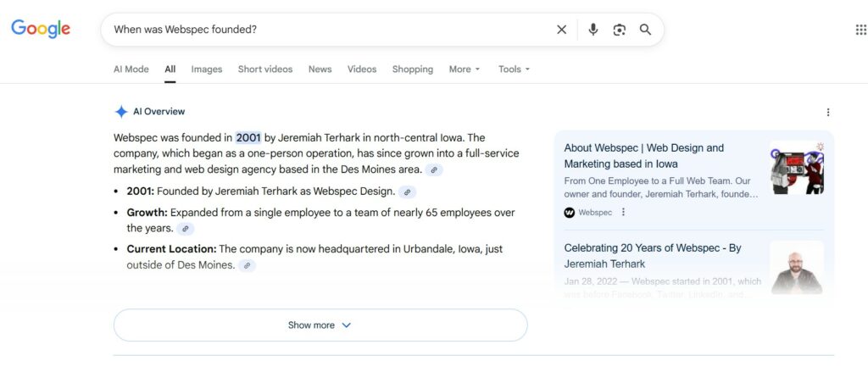Click the AI Overview sparkle icon
The width and height of the screenshot is (868, 372).
[x=120, y=112]
